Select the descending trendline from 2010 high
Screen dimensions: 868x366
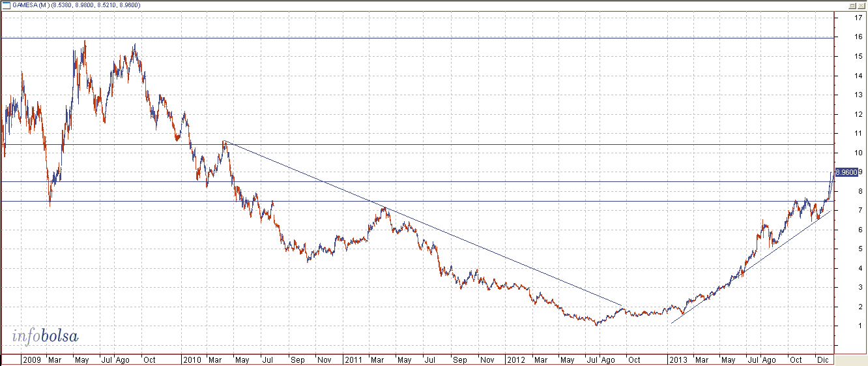point(424,223)
